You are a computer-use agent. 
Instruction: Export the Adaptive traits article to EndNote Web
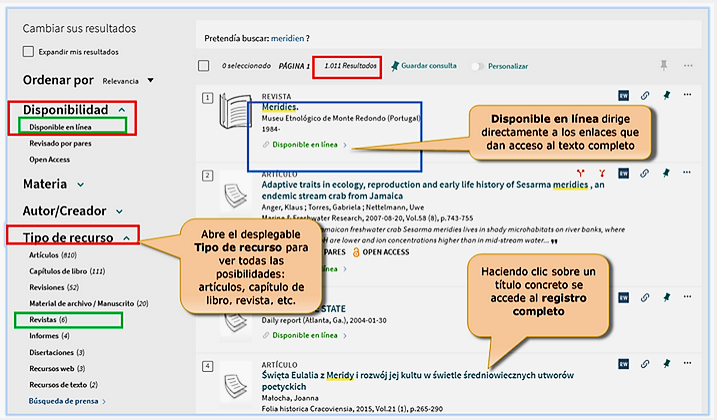tap(623, 173)
